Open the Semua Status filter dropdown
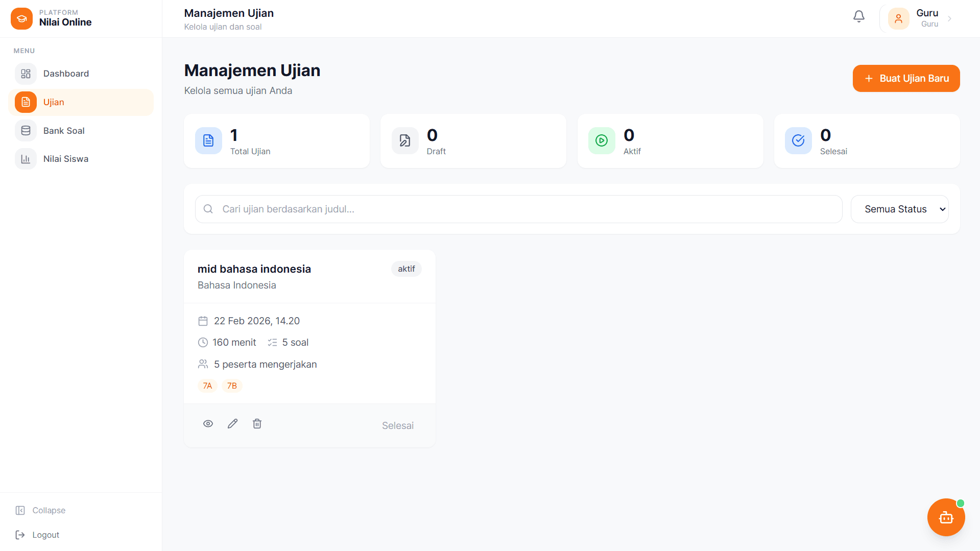980x551 pixels. click(899, 209)
